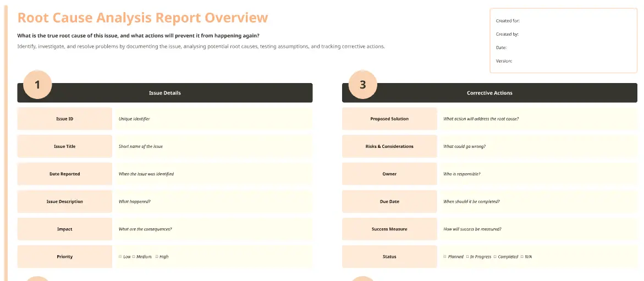The width and height of the screenshot is (644, 281).
Task: Click the Proposed Solution answer field
Action: 538,119
